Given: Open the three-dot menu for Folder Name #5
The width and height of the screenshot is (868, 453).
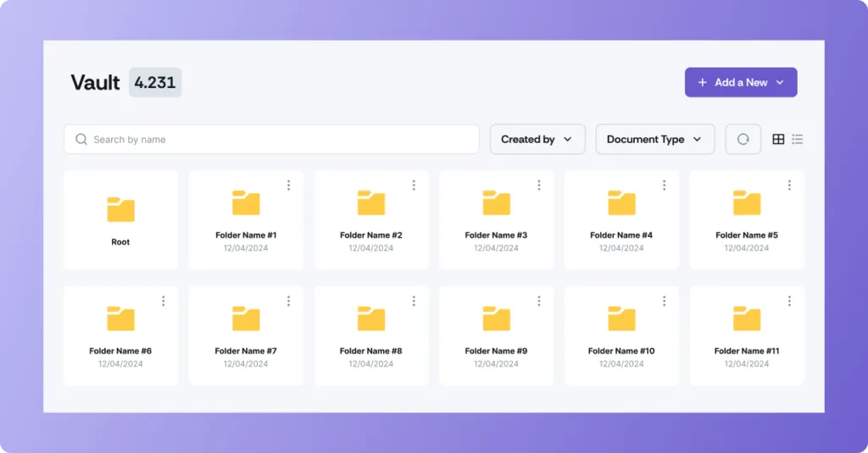Looking at the screenshot, I should pyautogui.click(x=789, y=185).
